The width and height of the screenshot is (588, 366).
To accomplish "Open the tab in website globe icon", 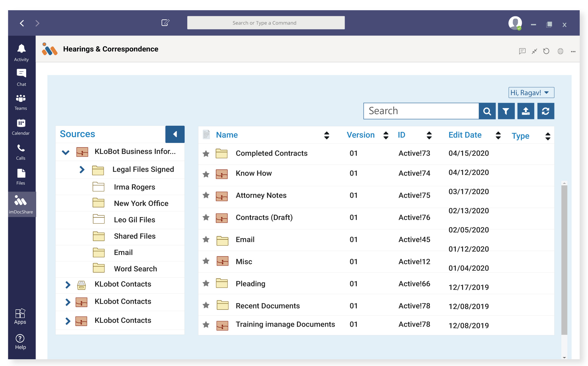I will (x=560, y=51).
